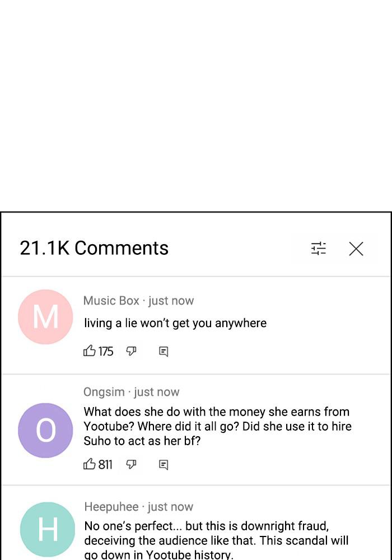Click the Ongsim username
The height and width of the screenshot is (560, 392).
pyautogui.click(x=104, y=392)
